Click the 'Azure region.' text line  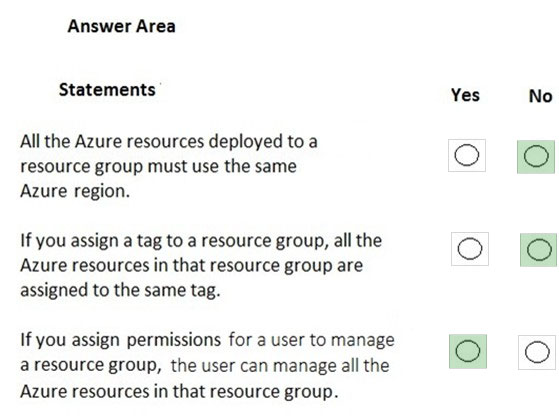pos(75,191)
